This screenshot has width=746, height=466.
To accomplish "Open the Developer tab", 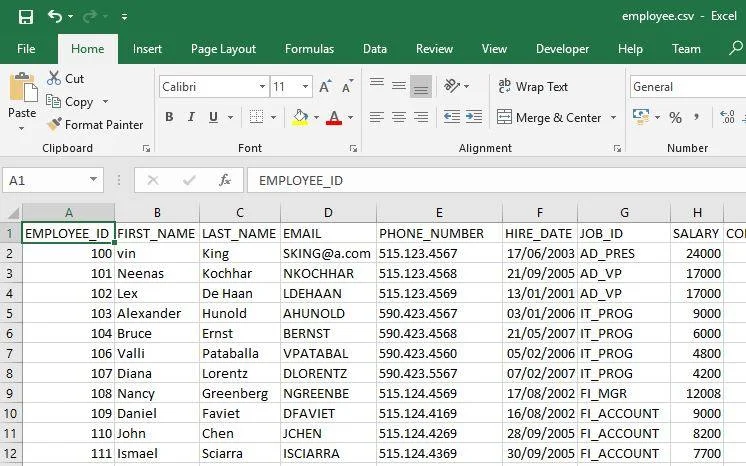I will [x=562, y=49].
